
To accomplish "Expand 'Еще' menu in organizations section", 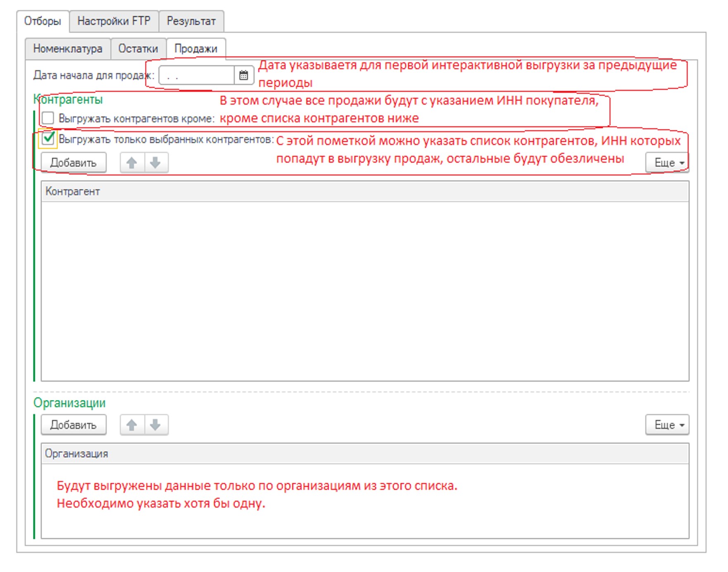I will click(667, 425).
